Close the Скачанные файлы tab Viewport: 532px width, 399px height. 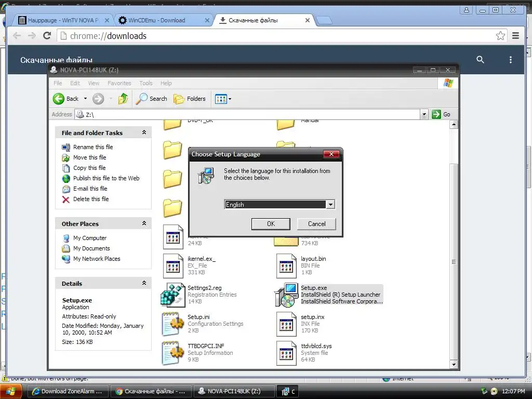point(308,20)
